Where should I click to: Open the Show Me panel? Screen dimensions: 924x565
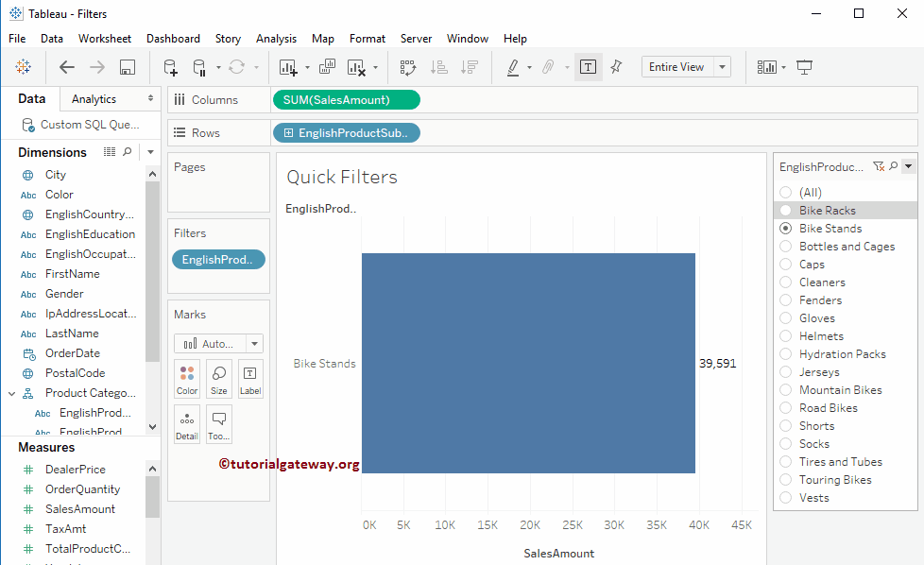point(765,67)
